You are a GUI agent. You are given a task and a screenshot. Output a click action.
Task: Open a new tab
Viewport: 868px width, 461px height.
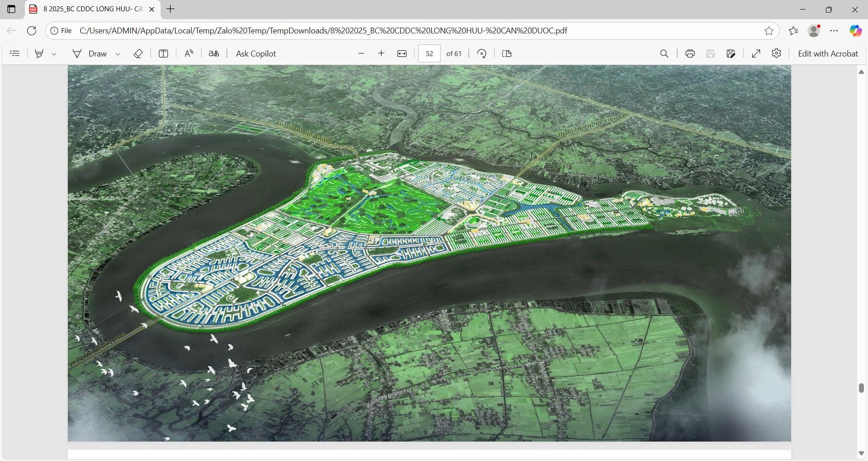[x=170, y=9]
